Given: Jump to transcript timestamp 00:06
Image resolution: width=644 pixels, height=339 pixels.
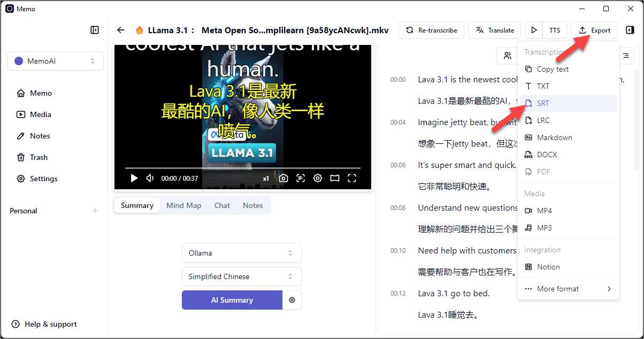Looking at the screenshot, I should pyautogui.click(x=398, y=165).
